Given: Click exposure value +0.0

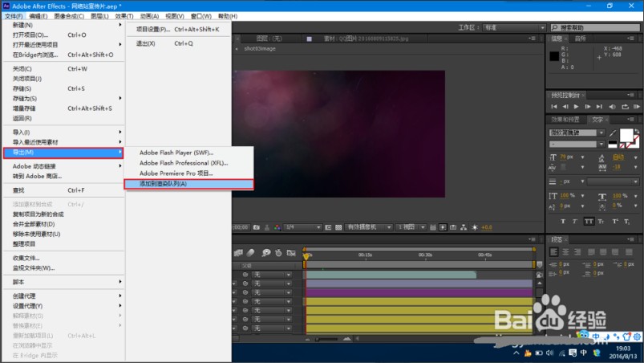Looking at the screenshot, I should [x=487, y=227].
